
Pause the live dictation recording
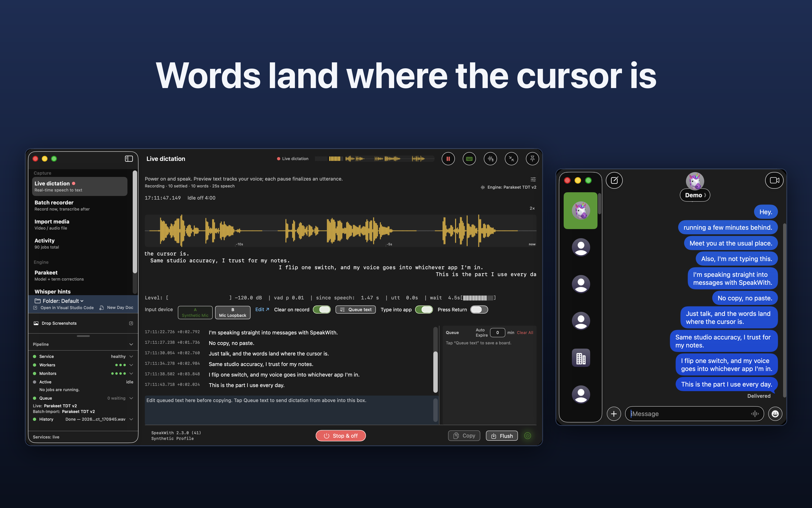point(448,159)
